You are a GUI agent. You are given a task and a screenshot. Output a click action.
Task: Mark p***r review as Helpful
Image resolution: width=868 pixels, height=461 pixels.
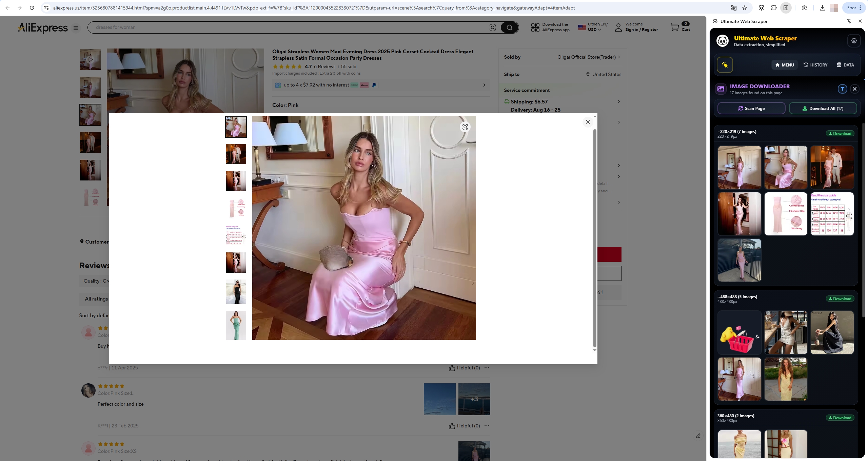pos(464,368)
